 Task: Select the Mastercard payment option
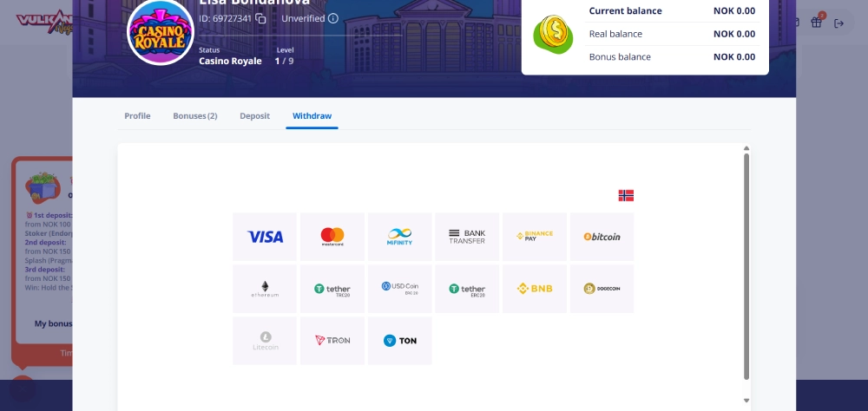(x=332, y=237)
